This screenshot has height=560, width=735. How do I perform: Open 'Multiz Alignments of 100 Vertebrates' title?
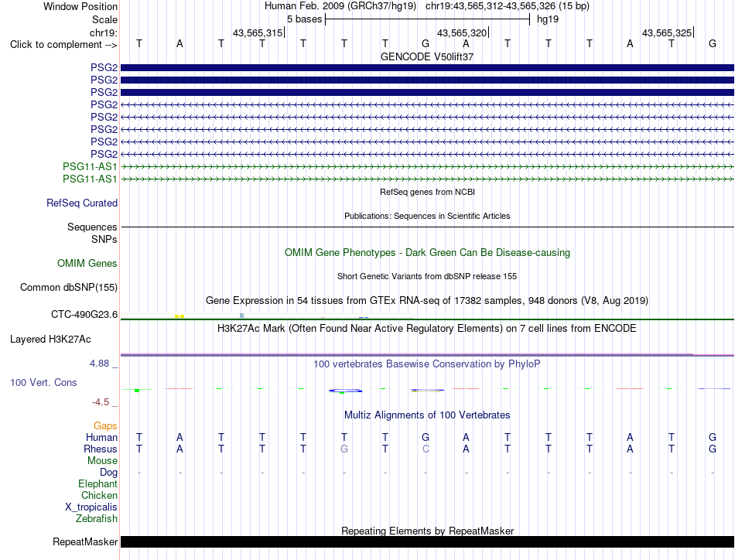(427, 415)
